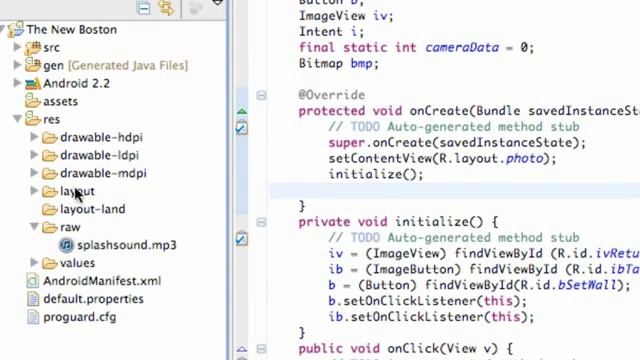Click the initialize(); call in onCreate
This screenshot has height=360, width=640.
tap(376, 175)
